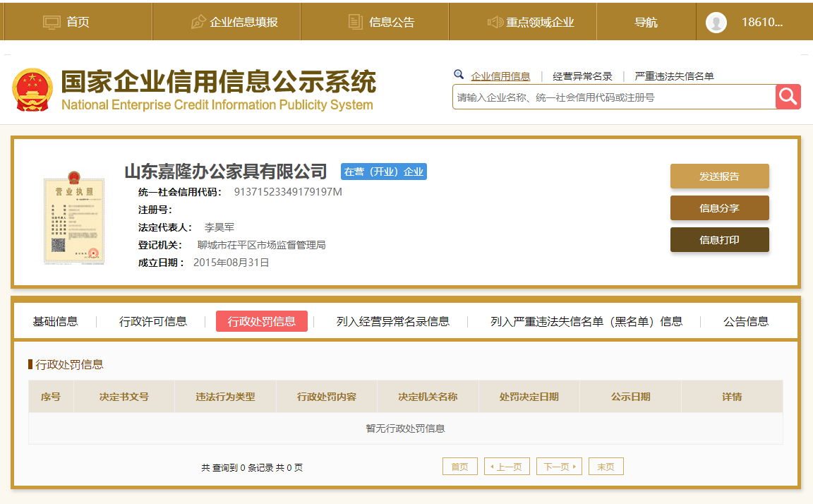Click the national emblem logo
The image size is (813, 504).
(32, 90)
